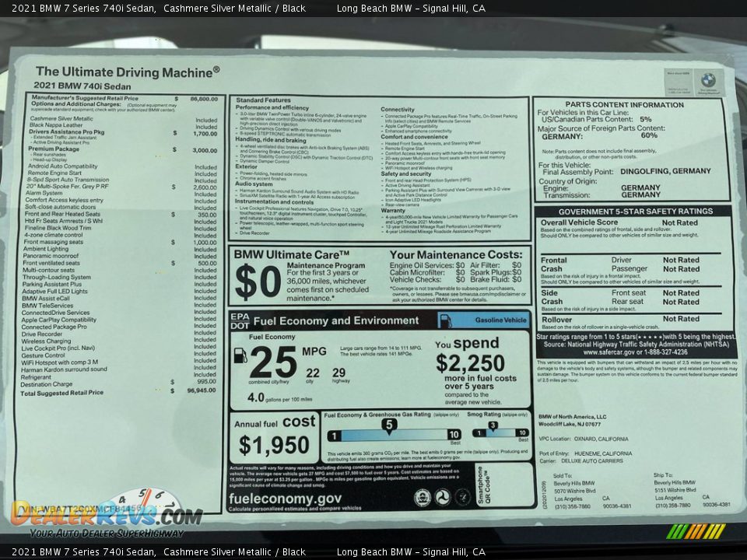Click the colored stripes icon at bottom right
Viewport: 747px width, 560px height.
[x=696, y=531]
